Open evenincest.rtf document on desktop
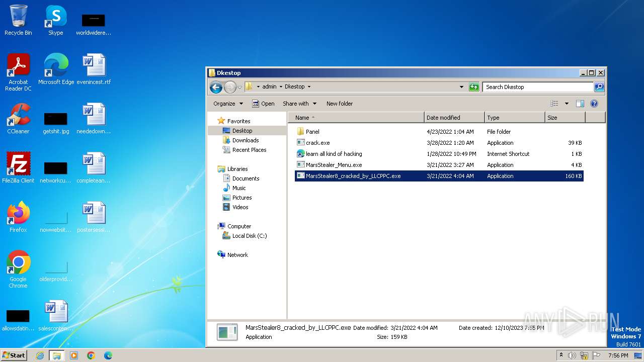 pyautogui.click(x=94, y=69)
